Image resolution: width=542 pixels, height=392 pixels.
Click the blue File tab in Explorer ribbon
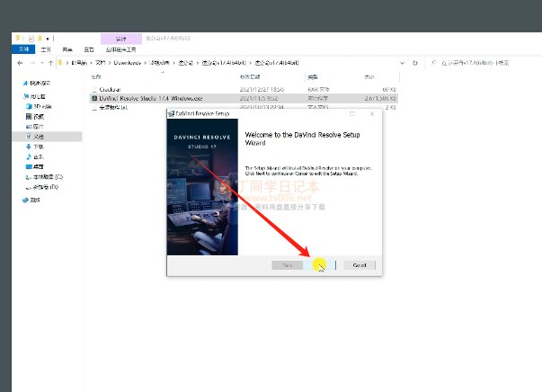tap(22, 50)
